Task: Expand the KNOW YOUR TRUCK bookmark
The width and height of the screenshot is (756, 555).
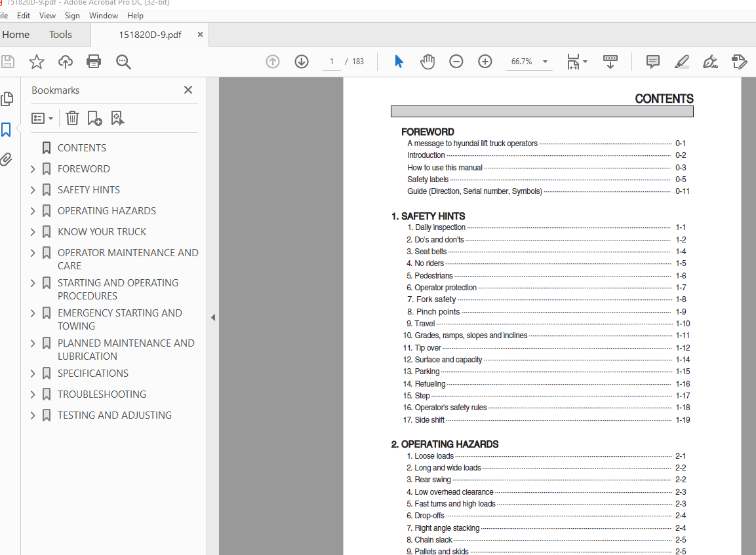Action: point(33,232)
